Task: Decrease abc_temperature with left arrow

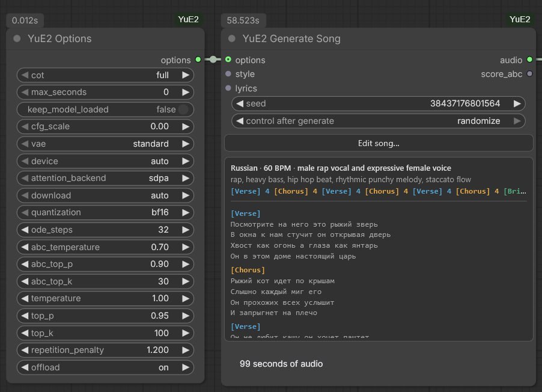Action: 25,247
